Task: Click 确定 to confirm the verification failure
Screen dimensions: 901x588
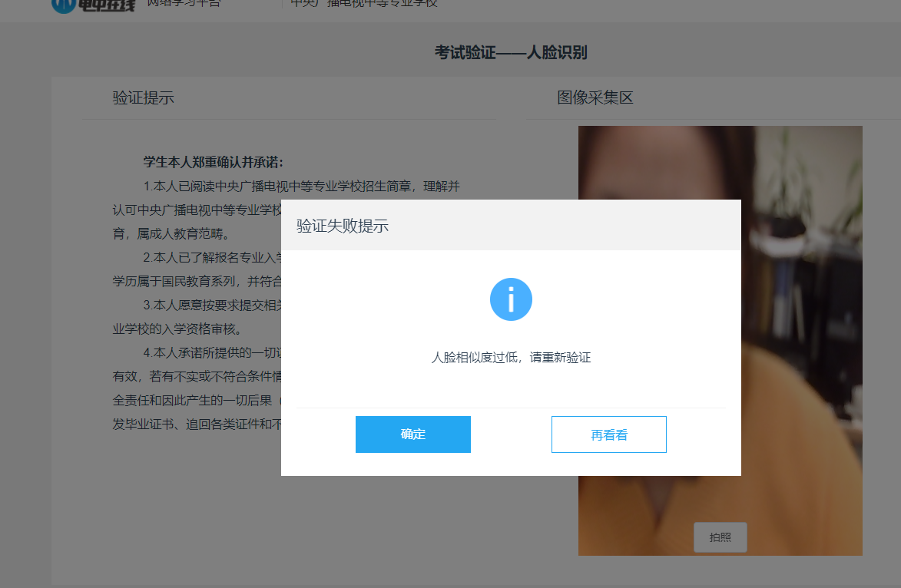Action: point(412,434)
